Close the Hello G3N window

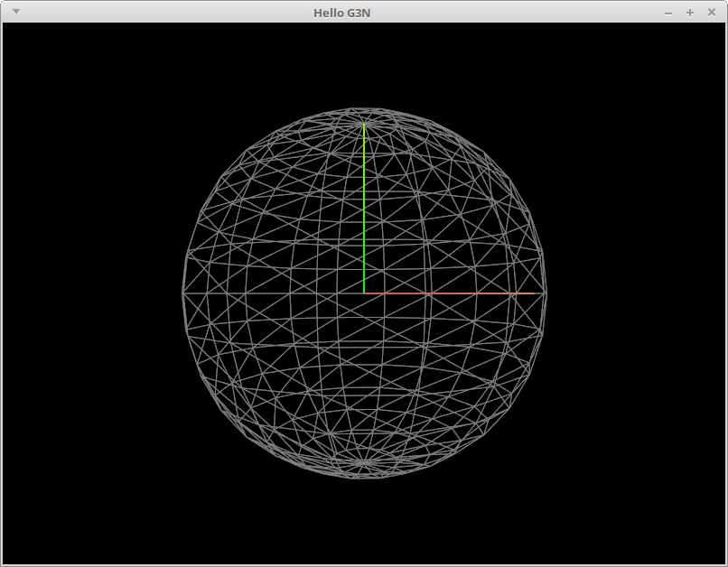click(711, 13)
